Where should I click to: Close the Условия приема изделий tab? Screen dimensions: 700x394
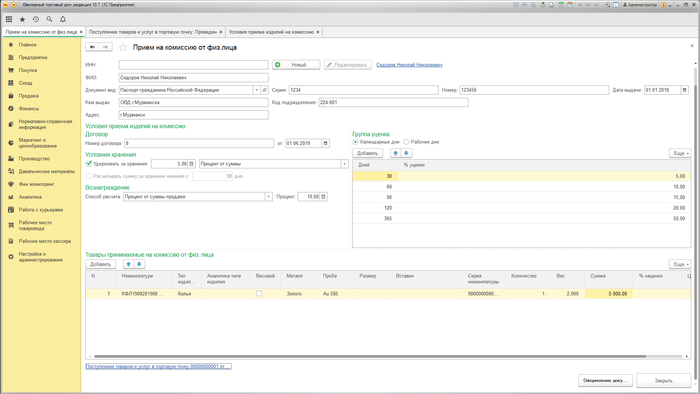coord(318,32)
